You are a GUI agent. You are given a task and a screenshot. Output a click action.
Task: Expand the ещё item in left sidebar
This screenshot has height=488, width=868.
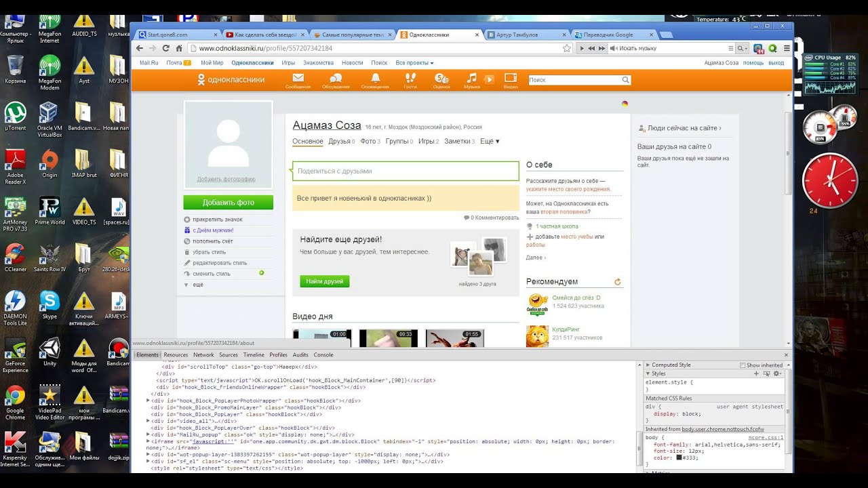click(197, 285)
